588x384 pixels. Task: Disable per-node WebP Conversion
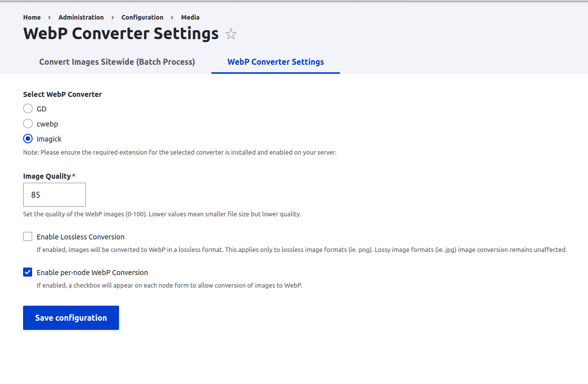tap(28, 272)
